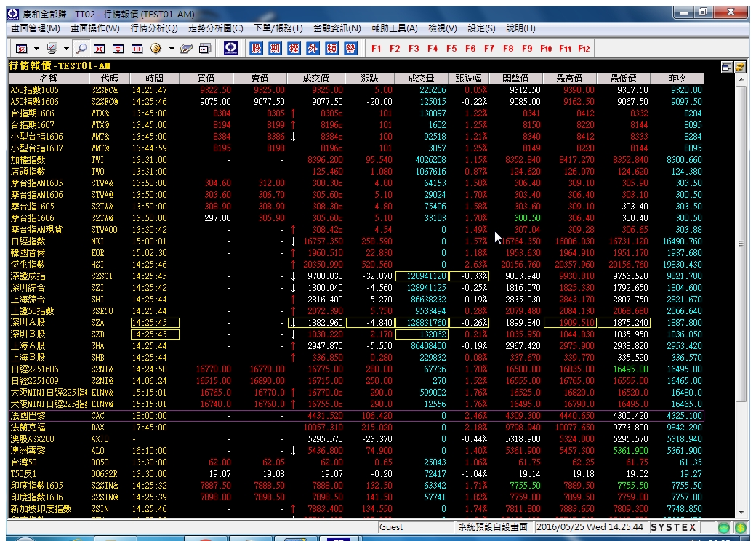Screen dimensions: 756x541
Task: Select the 台指期1606 row
Action: pyautogui.click(x=356, y=113)
